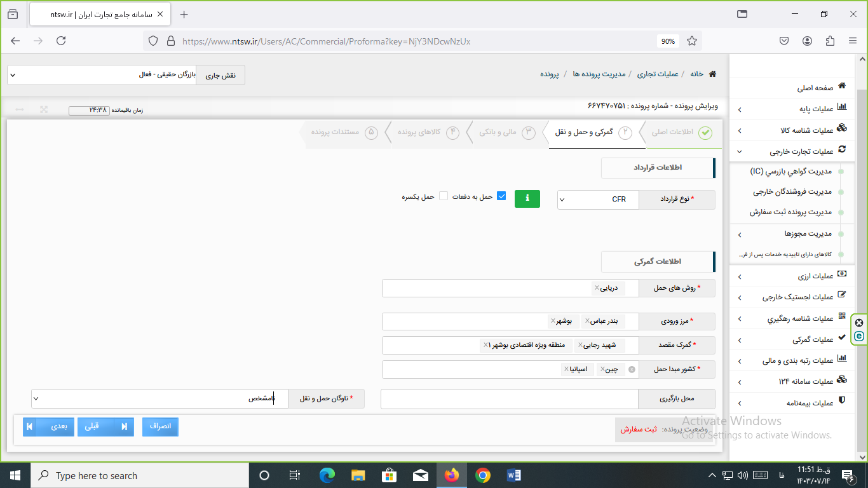868x488 pixels.
Task: Click the 90% zoom level indicator
Action: pos(668,41)
